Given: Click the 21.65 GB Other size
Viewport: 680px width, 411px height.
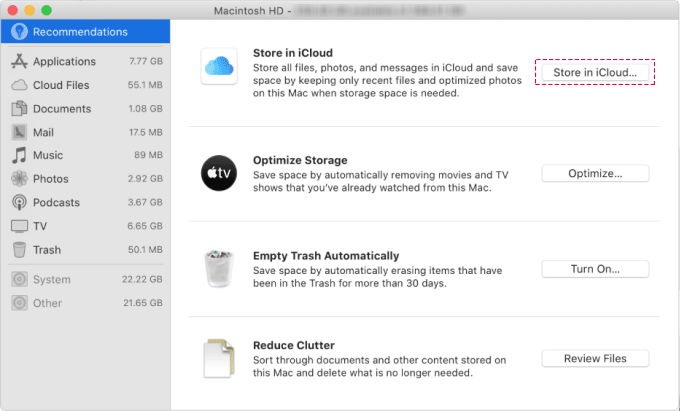Looking at the screenshot, I should (x=143, y=303).
